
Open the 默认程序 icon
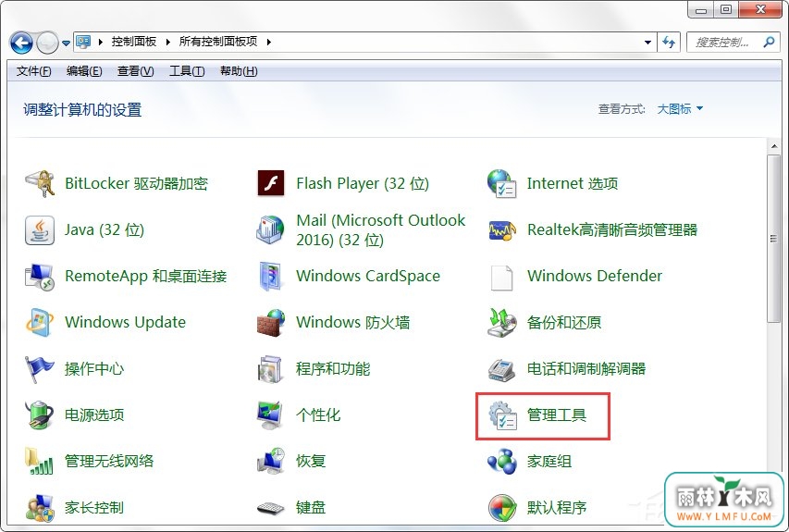tap(502, 507)
